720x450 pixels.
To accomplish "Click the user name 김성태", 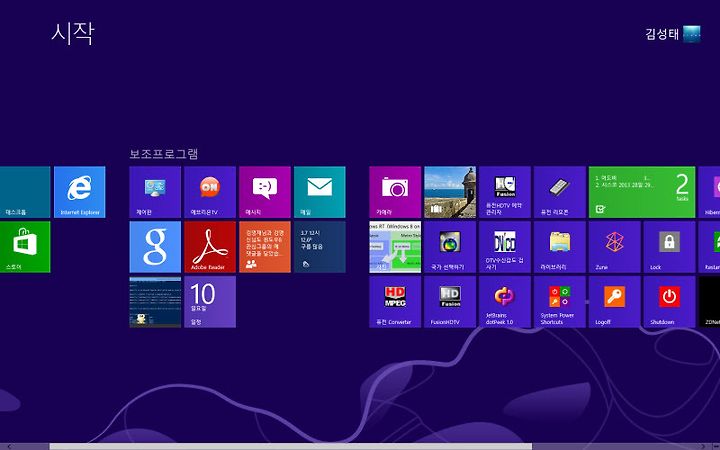I will tap(662, 34).
